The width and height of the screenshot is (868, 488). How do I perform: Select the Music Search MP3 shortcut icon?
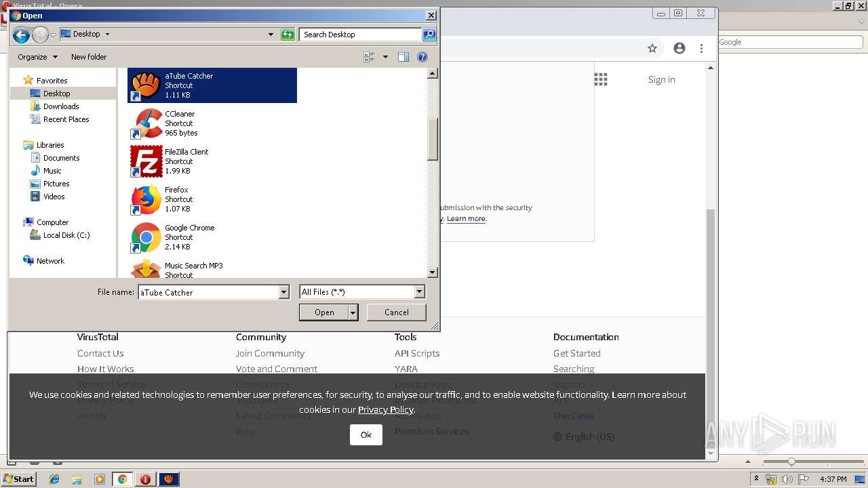coord(146,268)
